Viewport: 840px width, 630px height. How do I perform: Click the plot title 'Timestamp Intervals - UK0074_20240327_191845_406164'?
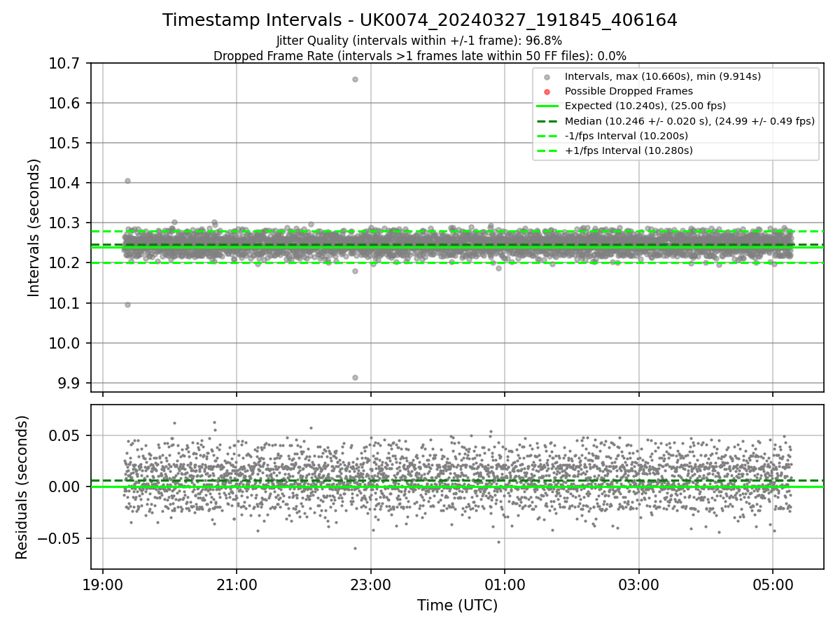click(x=420, y=20)
